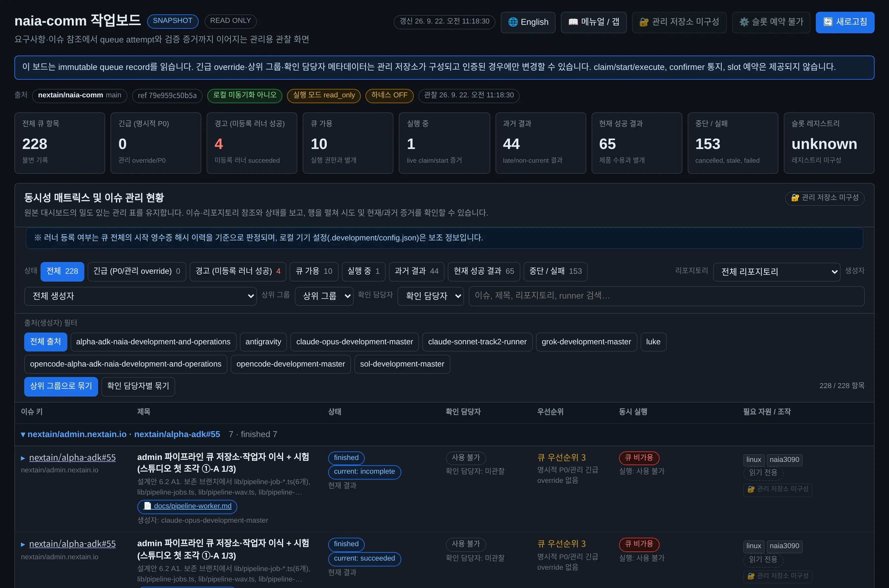This screenshot has height=588, width=889.
Task: Open nextain/alpha-adk#55 link in group header
Action: point(177,434)
